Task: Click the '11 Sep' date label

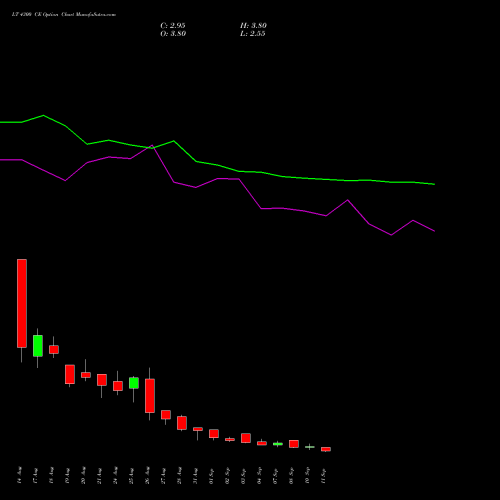Action: 323,475
